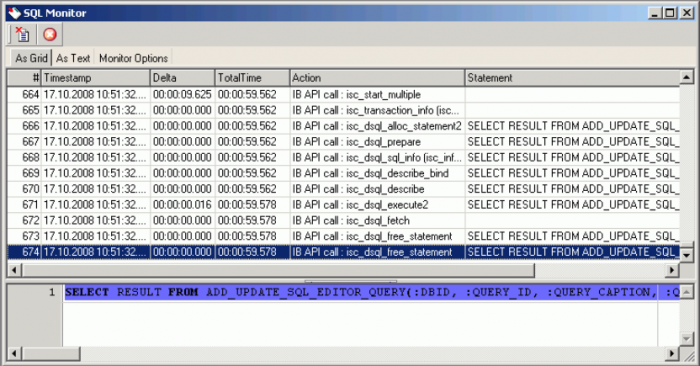Select the As Grid tab
The image size is (700, 366).
click(x=31, y=58)
